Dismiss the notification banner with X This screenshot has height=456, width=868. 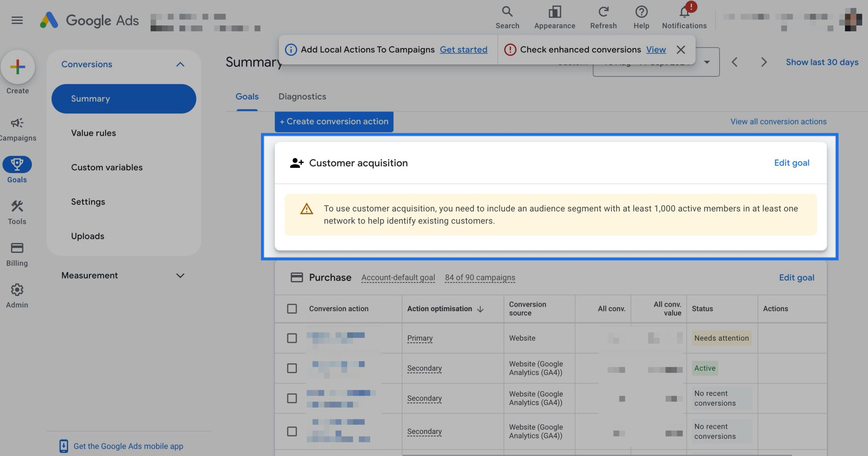coord(680,50)
